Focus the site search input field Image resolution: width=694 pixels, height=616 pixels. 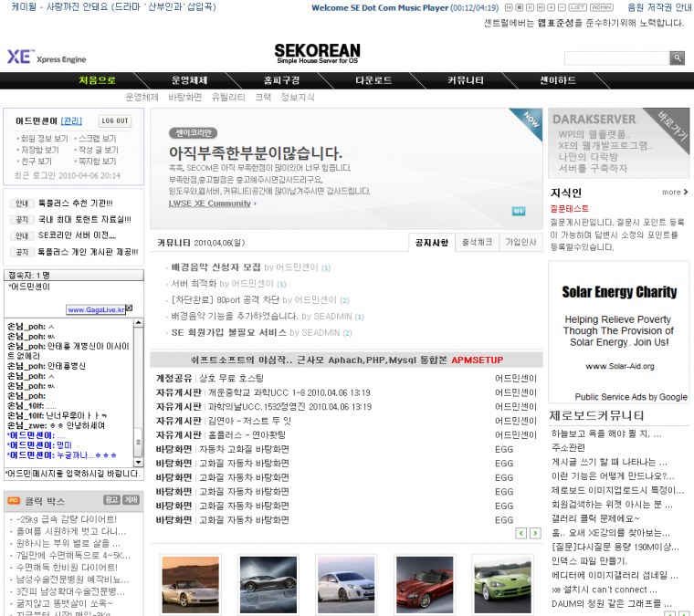pyautogui.click(x=617, y=57)
